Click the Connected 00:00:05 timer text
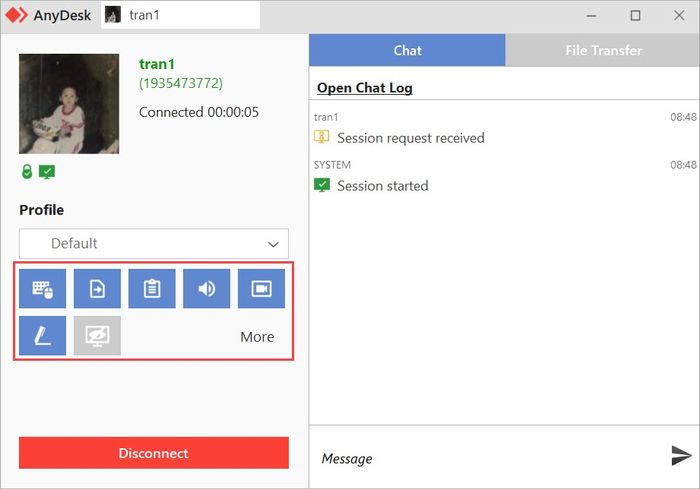 [199, 112]
